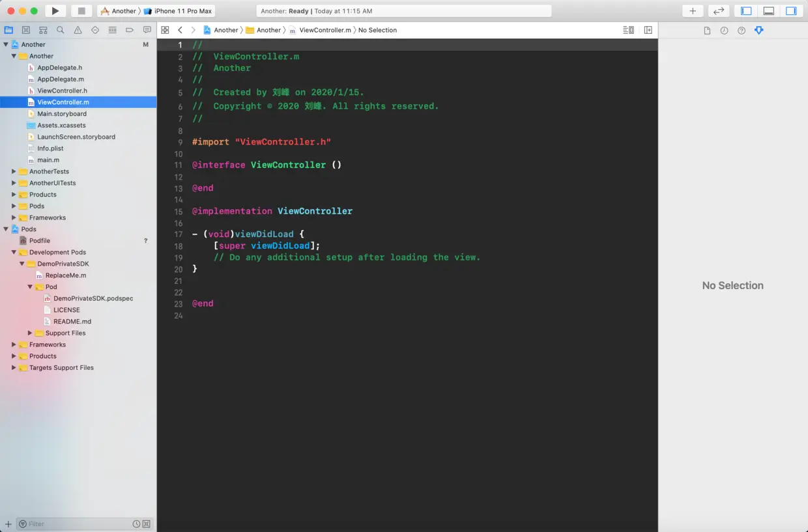Viewport: 808px width, 532px height.
Task: Open the editor options lines icon
Action: click(628, 30)
